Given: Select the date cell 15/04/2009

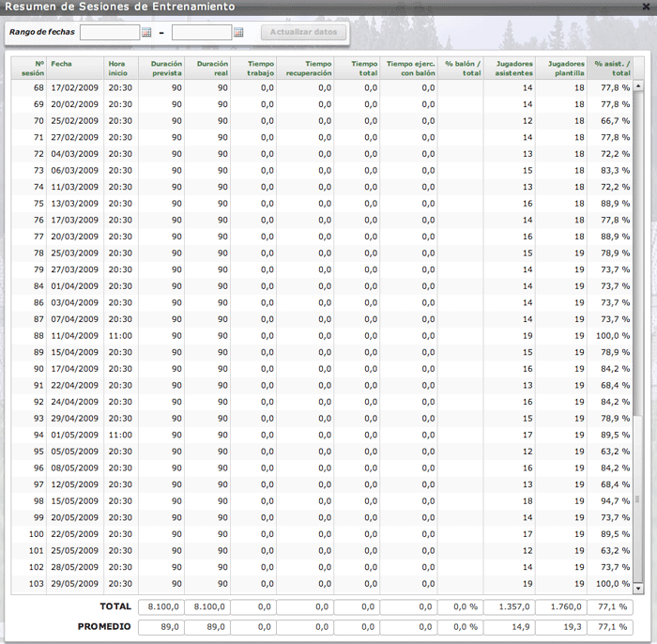Looking at the screenshot, I should (74, 352).
